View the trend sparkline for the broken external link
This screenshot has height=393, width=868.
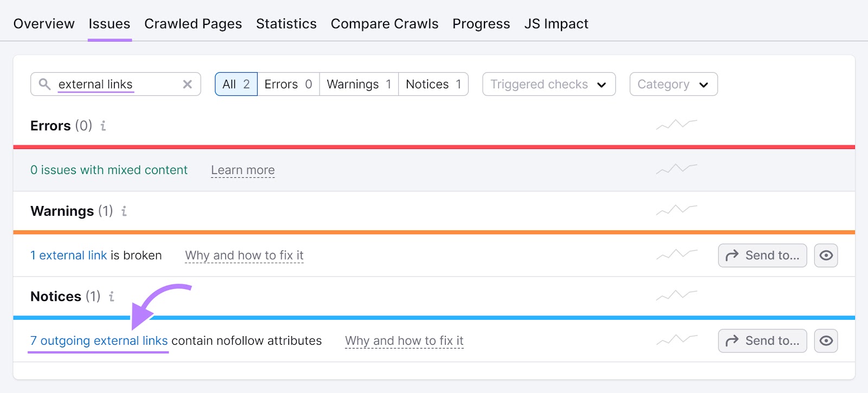678,255
